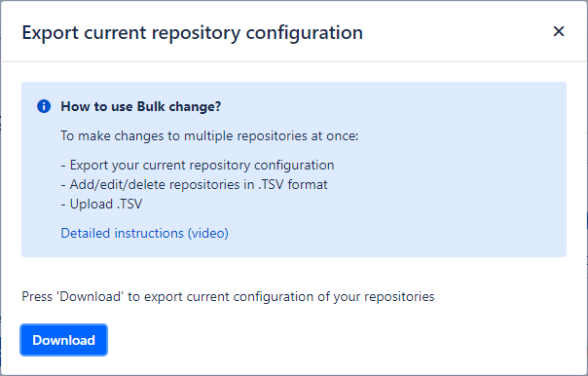Open the Detailed instructions (video) link
The image size is (588, 376).
144,233
